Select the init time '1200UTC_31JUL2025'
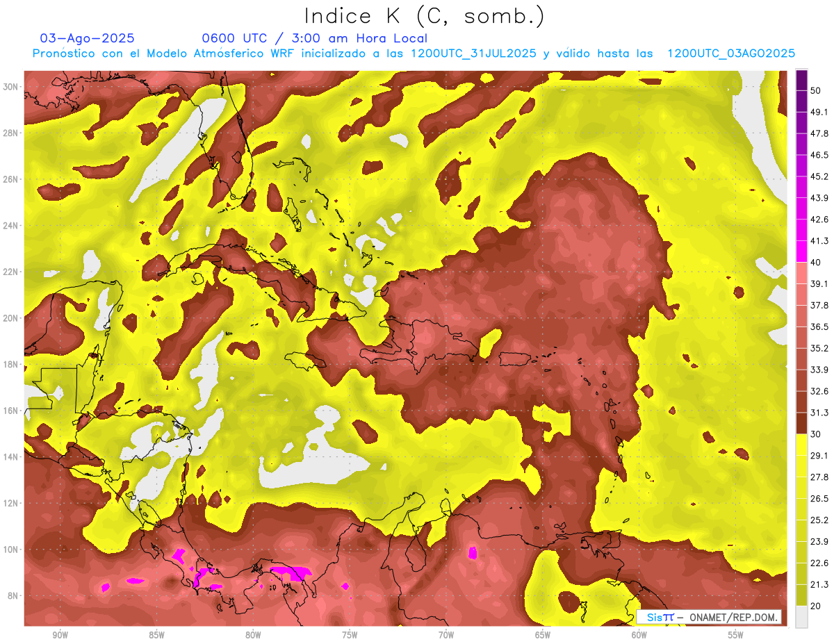The width and height of the screenshot is (834, 644). pos(473,53)
